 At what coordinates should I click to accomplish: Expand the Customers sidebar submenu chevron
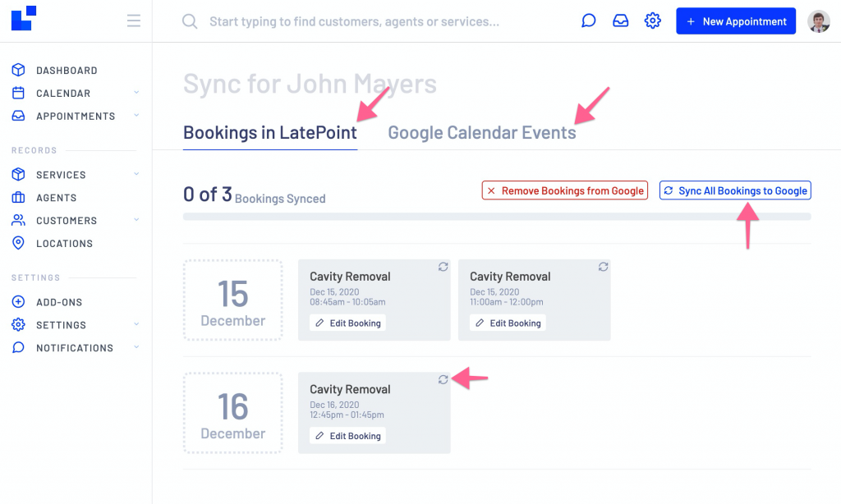[136, 220]
